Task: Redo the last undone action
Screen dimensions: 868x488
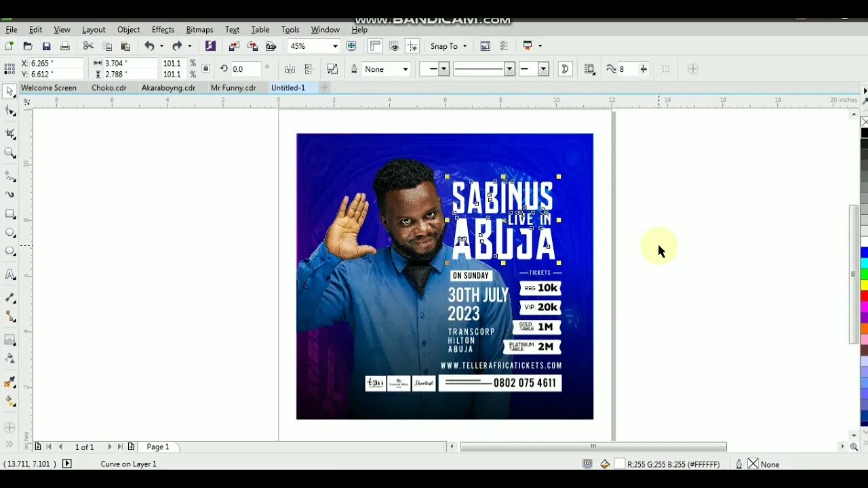Action: click(x=177, y=46)
